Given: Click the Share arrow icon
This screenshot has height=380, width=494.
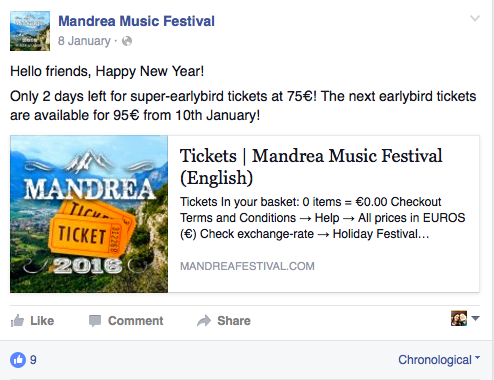Looking at the screenshot, I should tap(204, 321).
